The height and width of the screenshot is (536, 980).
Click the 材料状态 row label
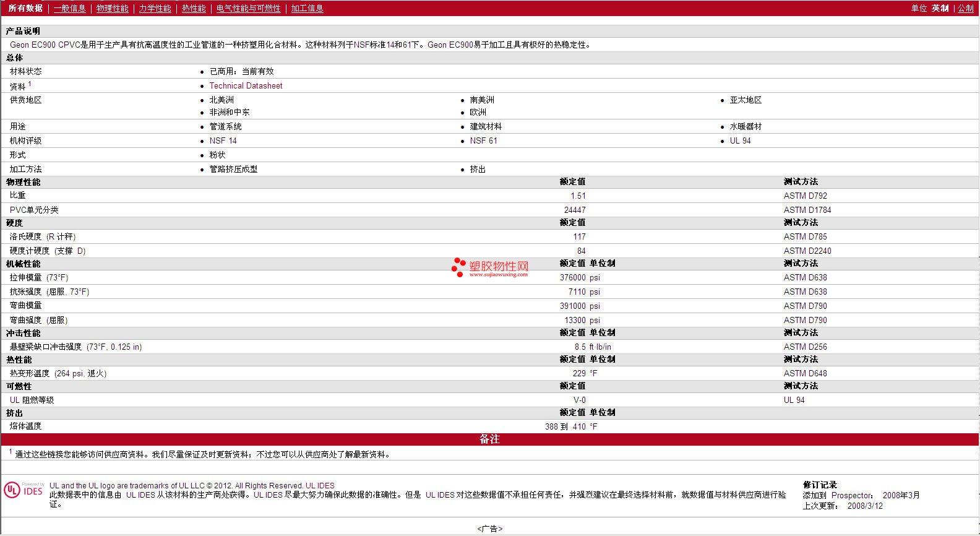25,72
